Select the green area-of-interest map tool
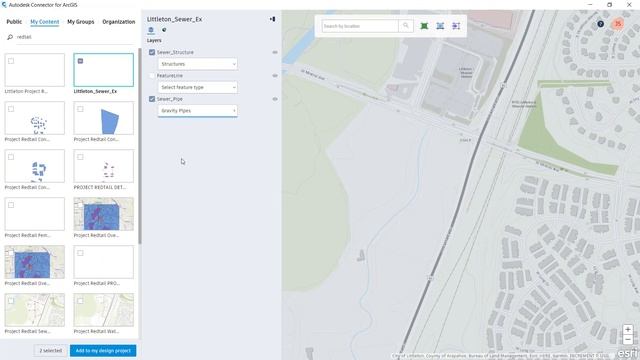The width and height of the screenshot is (640, 360). (424, 26)
